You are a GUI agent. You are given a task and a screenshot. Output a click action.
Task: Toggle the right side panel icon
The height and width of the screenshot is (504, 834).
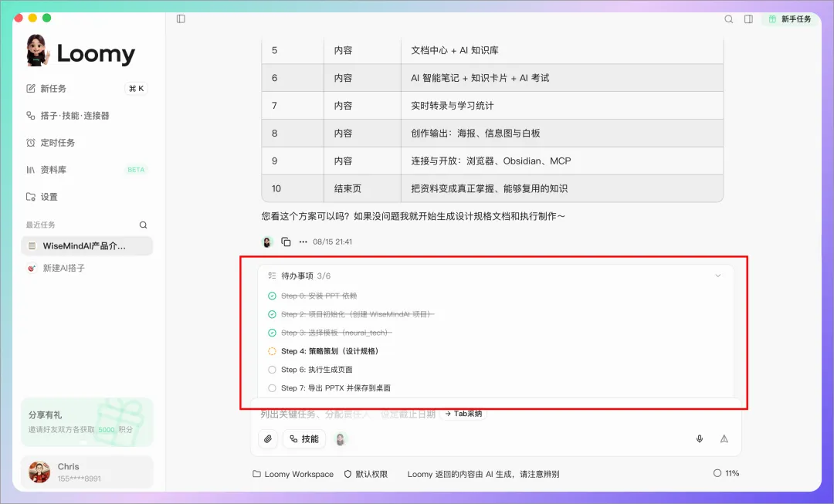point(748,19)
